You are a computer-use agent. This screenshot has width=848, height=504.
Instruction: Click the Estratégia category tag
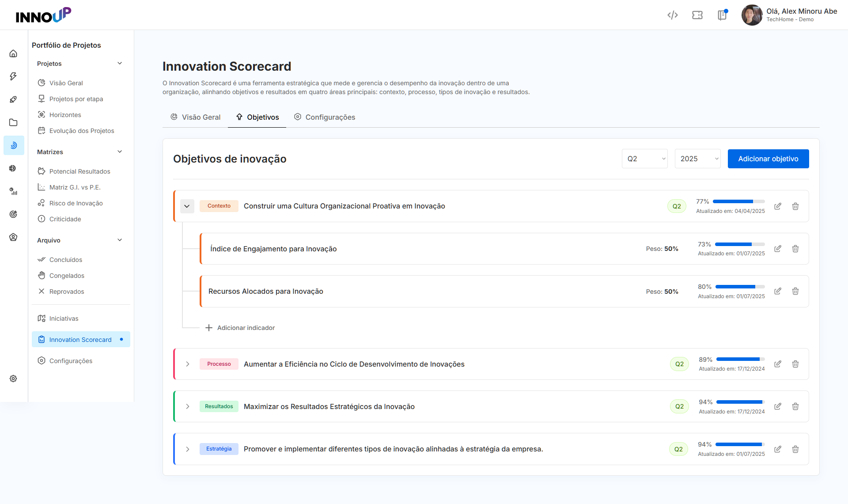[219, 449]
